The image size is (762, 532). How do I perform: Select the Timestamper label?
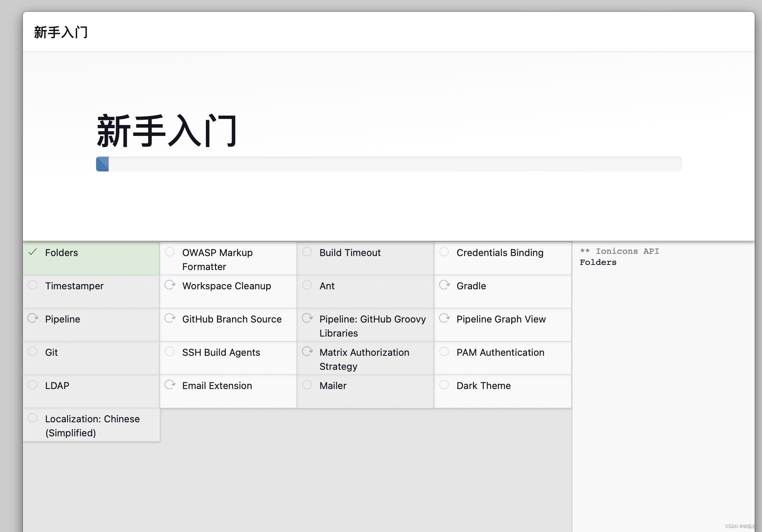(74, 286)
